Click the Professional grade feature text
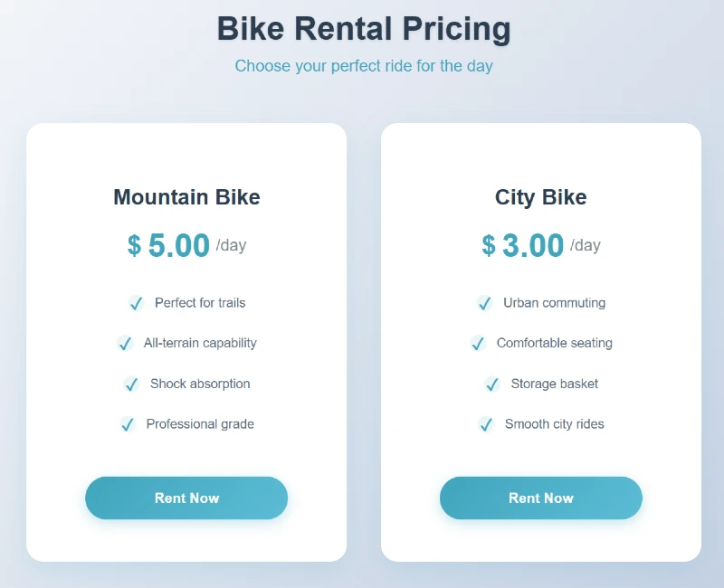This screenshot has height=588, width=724. click(x=200, y=424)
